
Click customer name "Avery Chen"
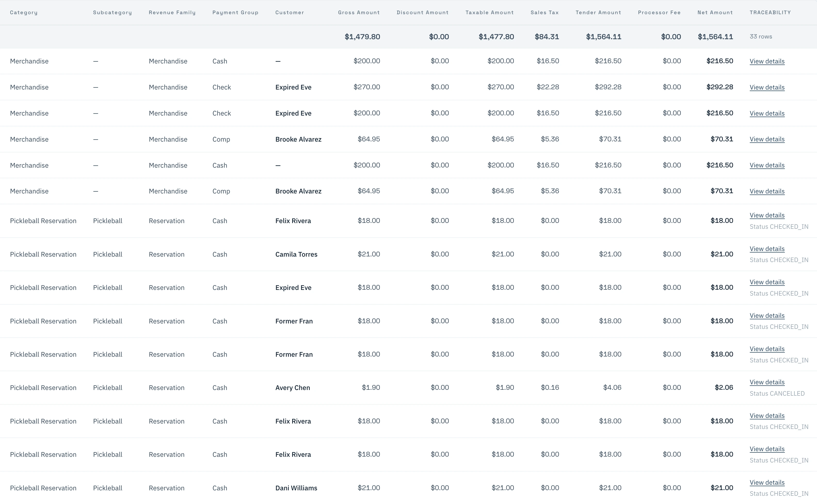click(x=292, y=388)
